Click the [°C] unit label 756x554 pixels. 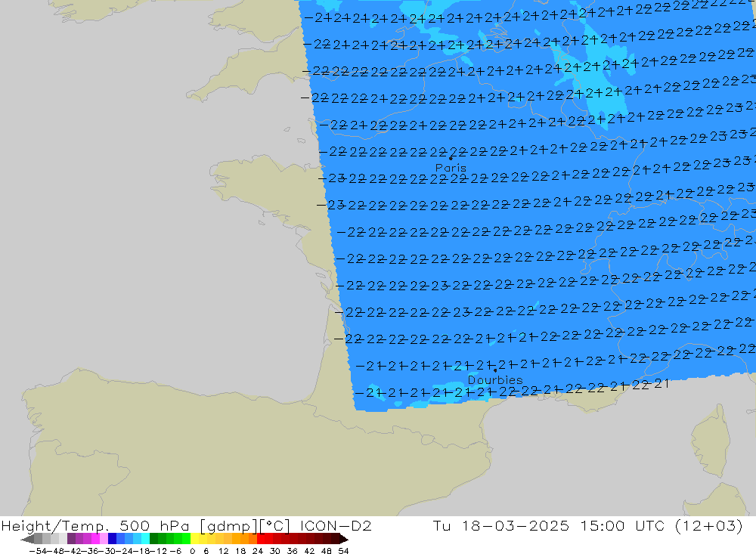[x=275, y=526]
